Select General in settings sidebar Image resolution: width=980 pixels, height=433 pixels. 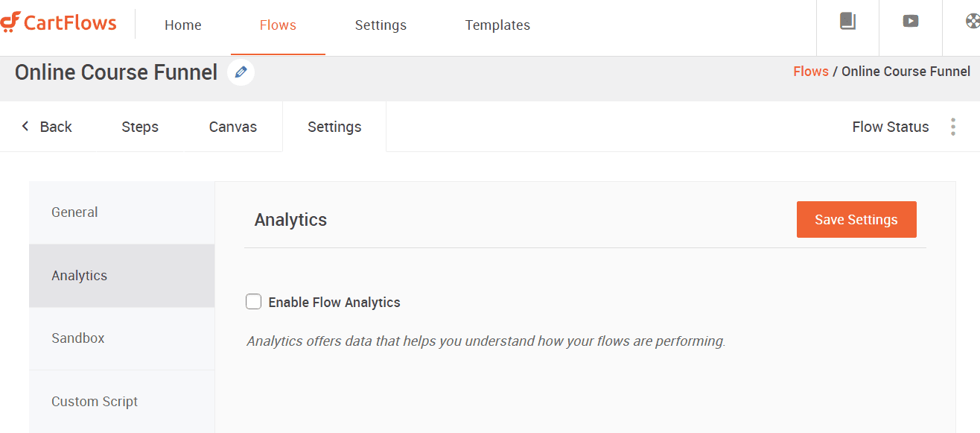point(74,212)
